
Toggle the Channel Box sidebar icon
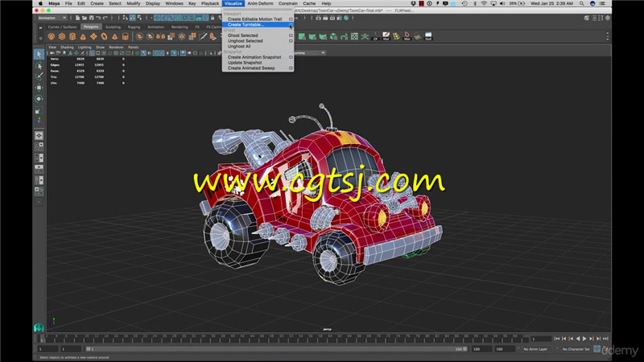[608, 18]
